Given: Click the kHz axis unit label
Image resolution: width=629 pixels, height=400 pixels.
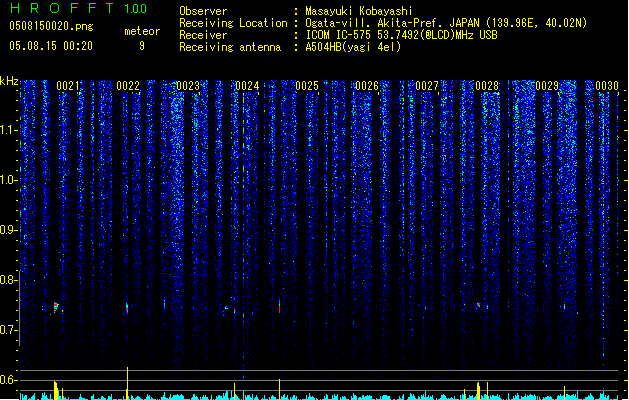Looking at the screenshot, I should click(9, 81).
